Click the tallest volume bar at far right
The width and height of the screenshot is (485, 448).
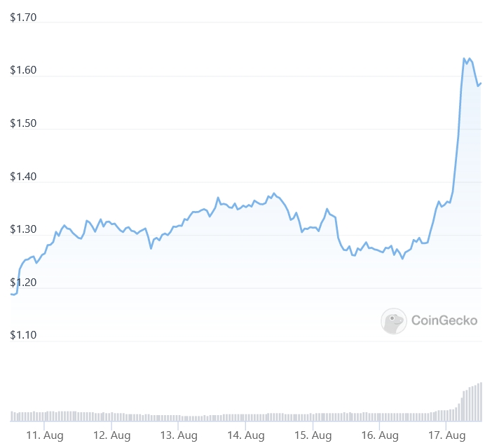click(481, 402)
